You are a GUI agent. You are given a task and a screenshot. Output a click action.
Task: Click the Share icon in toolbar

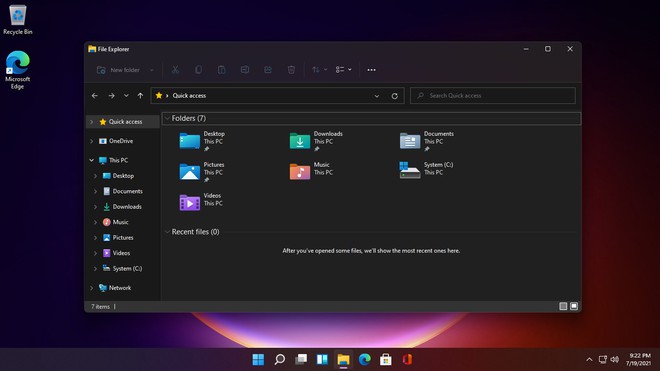click(x=268, y=70)
